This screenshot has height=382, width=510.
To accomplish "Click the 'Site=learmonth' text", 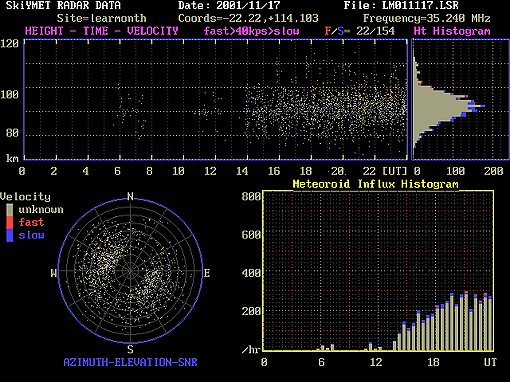I will pyautogui.click(x=101, y=18).
